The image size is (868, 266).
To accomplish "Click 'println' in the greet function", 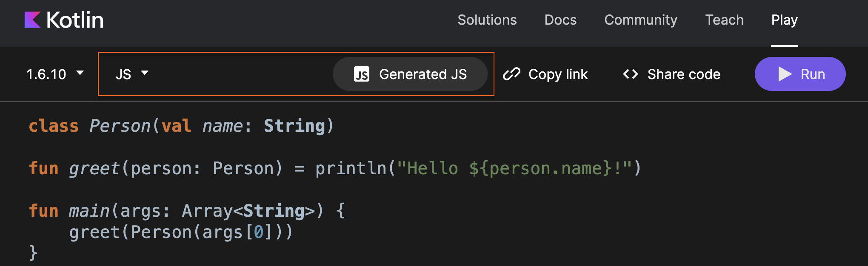I will pyautogui.click(x=351, y=168).
